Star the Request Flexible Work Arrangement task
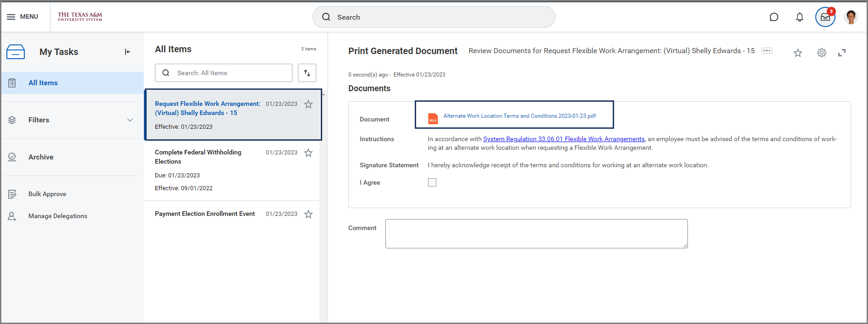This screenshot has height=324, width=868. tap(308, 104)
